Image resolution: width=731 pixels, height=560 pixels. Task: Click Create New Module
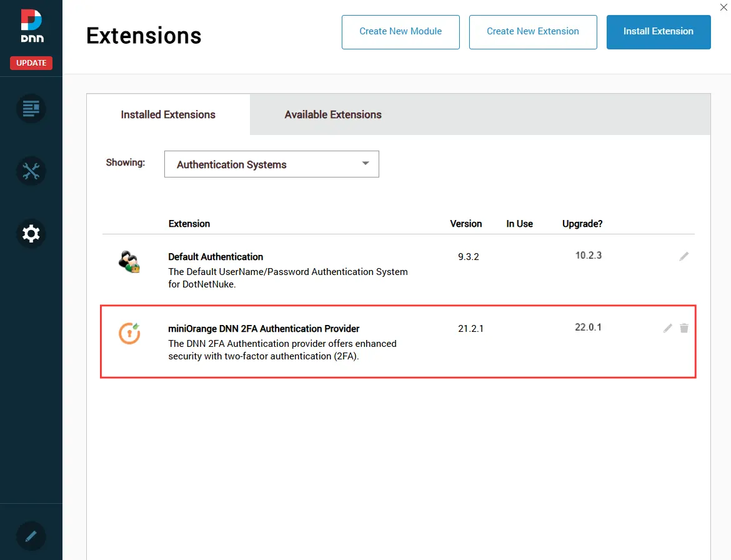coord(400,31)
